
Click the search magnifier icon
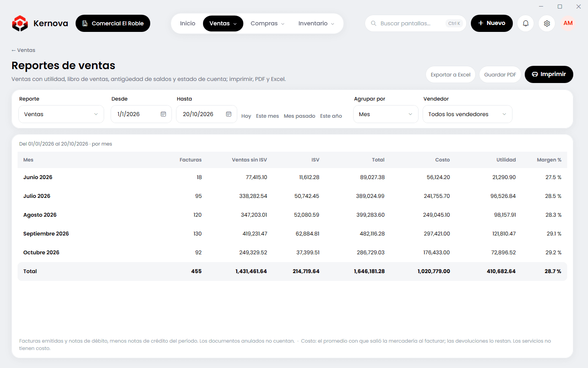(x=374, y=23)
